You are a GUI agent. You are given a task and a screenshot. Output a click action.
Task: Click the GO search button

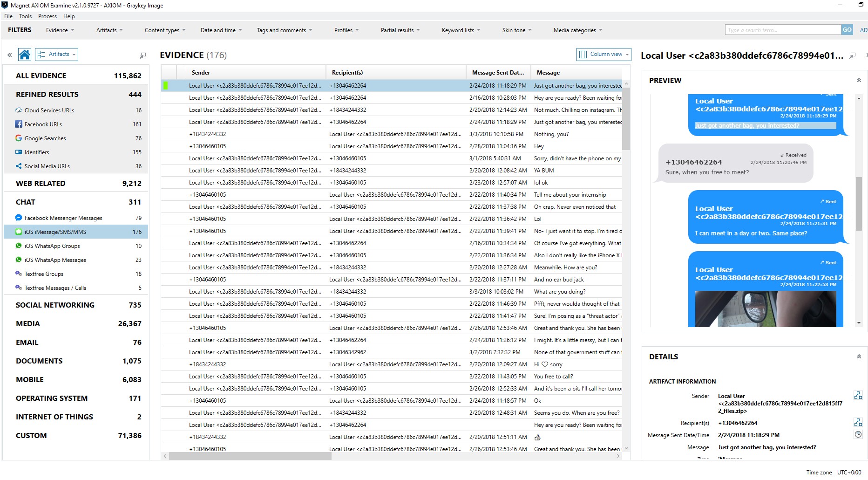(x=847, y=29)
